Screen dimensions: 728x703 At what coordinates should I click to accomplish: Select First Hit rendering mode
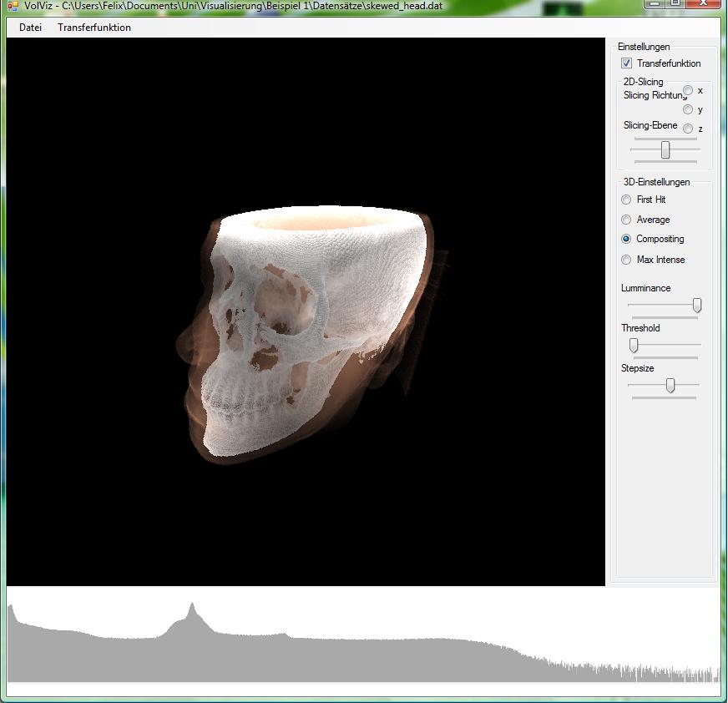click(626, 200)
